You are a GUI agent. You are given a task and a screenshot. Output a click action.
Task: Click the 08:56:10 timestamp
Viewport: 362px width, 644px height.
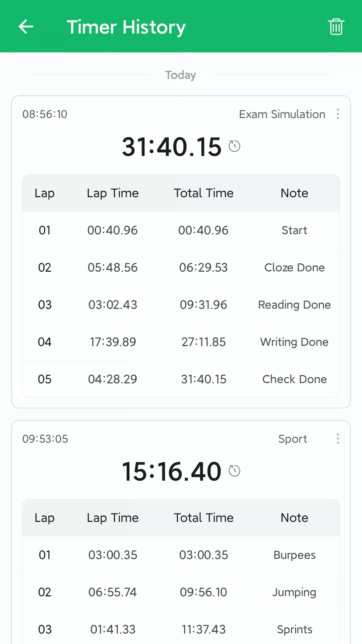click(x=45, y=114)
